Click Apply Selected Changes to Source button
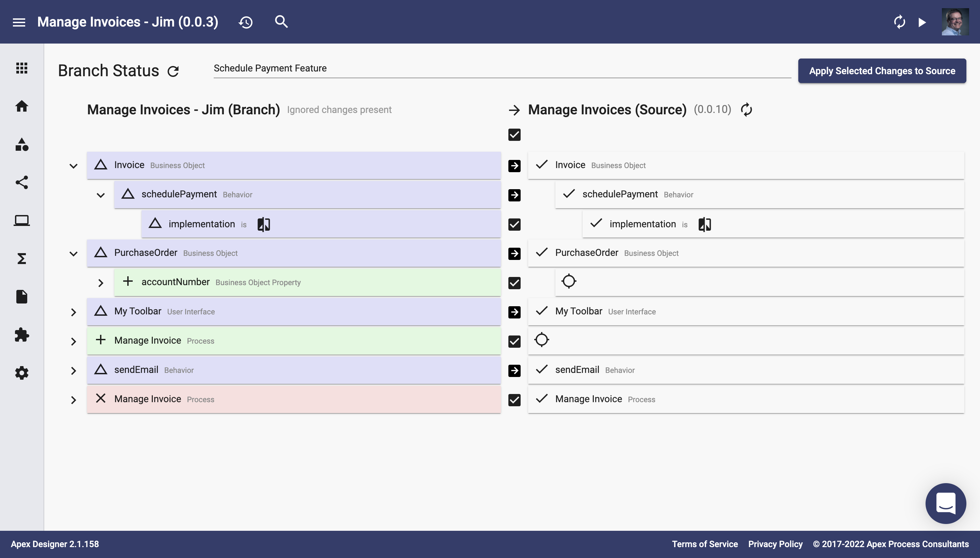Image resolution: width=980 pixels, height=558 pixels. pos(882,70)
